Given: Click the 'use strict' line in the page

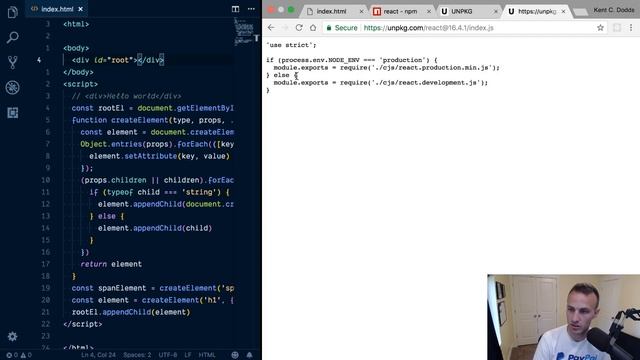Looking at the screenshot, I should pos(291,45).
